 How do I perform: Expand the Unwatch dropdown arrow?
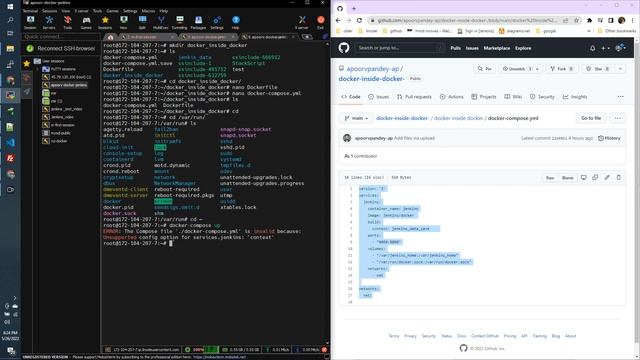click(x=537, y=69)
